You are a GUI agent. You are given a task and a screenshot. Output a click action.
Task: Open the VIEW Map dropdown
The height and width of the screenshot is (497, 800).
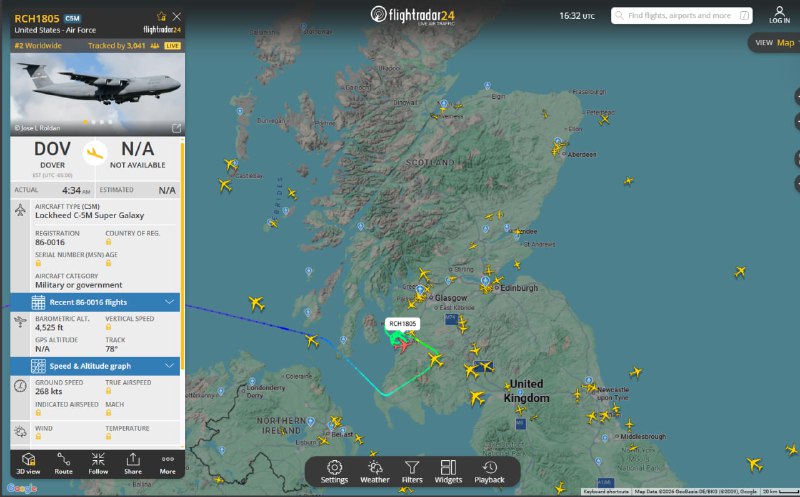pos(774,43)
